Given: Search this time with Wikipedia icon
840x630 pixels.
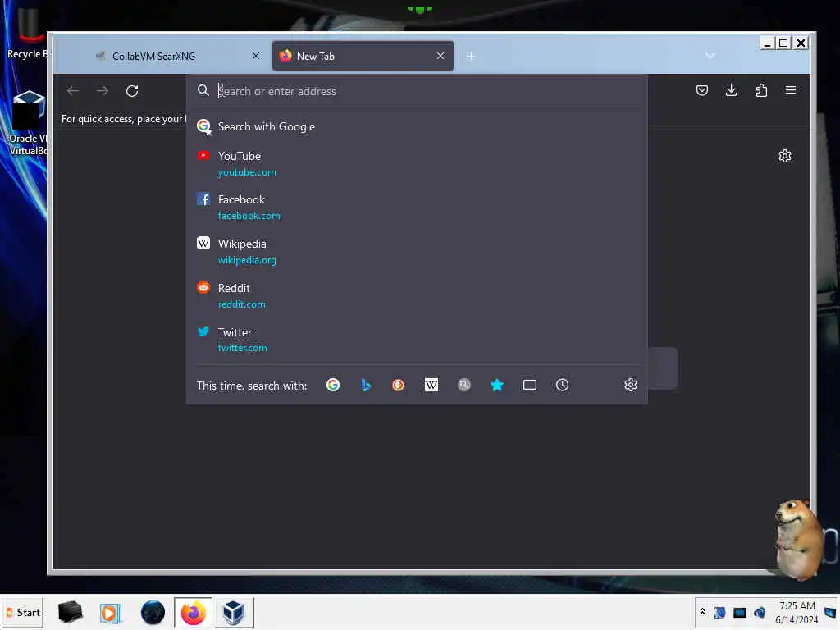Looking at the screenshot, I should (x=431, y=386).
